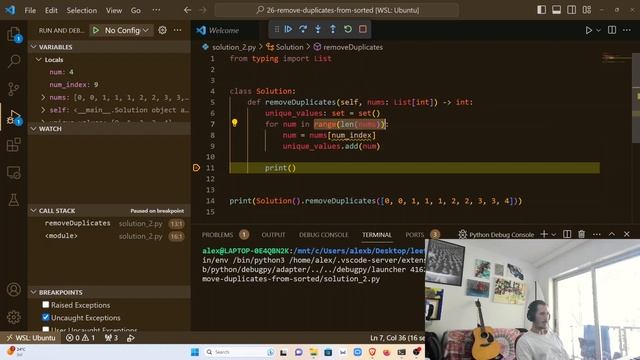
Task: Toggle primary side bar layout icon
Action: (542, 10)
